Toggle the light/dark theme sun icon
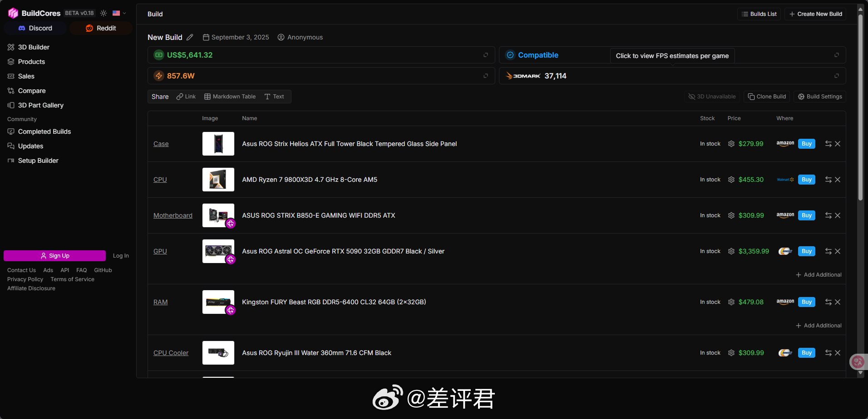The width and height of the screenshot is (868, 419). click(104, 13)
